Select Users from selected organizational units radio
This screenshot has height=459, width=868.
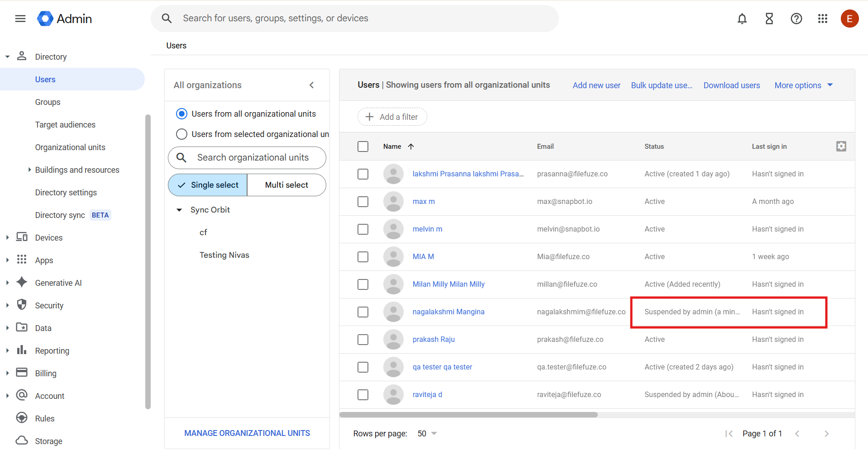[181, 134]
